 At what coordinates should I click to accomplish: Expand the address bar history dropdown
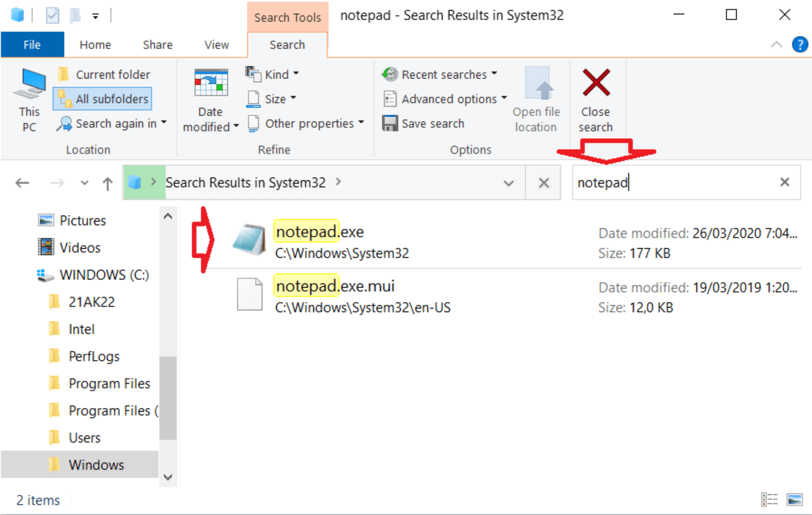[509, 183]
